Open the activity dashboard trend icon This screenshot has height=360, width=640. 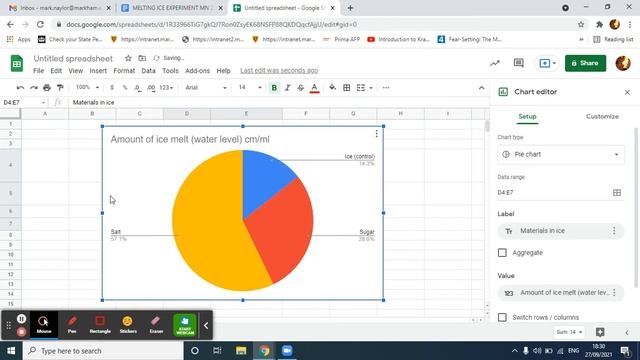tap(495, 63)
